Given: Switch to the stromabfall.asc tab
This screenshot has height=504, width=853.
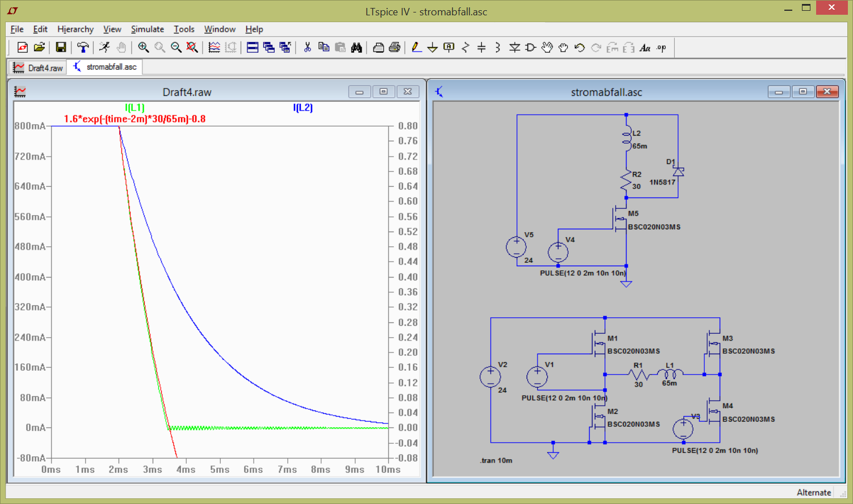Looking at the screenshot, I should pos(105,67).
